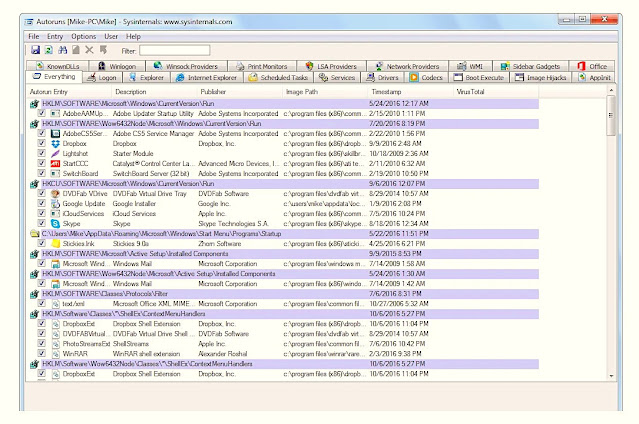Click registry icon beside HKCU Run key
Screen dimensions: 639x424
pyautogui.click(x=35, y=184)
